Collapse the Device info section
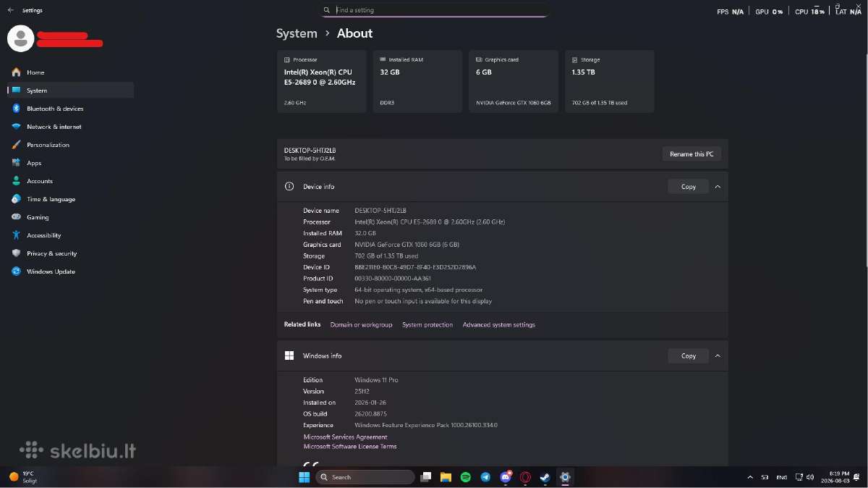Image resolution: width=868 pixels, height=488 pixels. 718,187
